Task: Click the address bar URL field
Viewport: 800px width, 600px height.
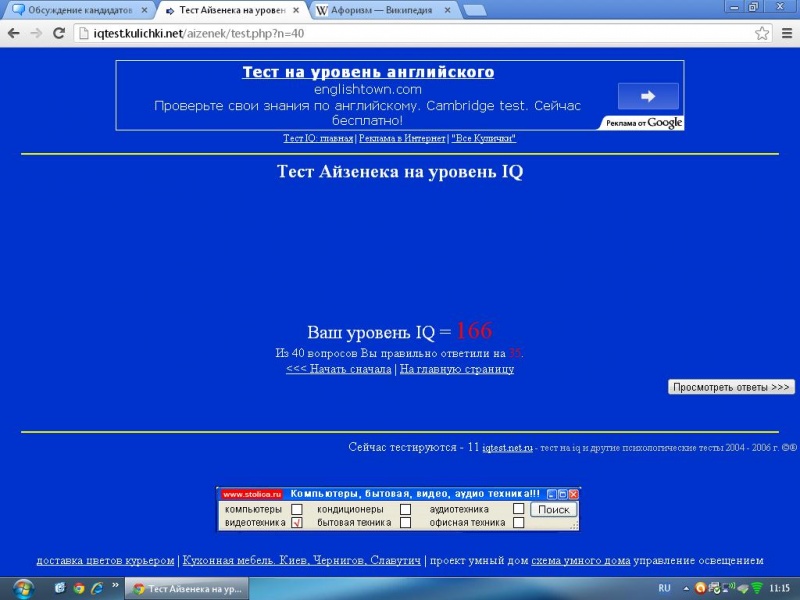Action: tap(400, 33)
